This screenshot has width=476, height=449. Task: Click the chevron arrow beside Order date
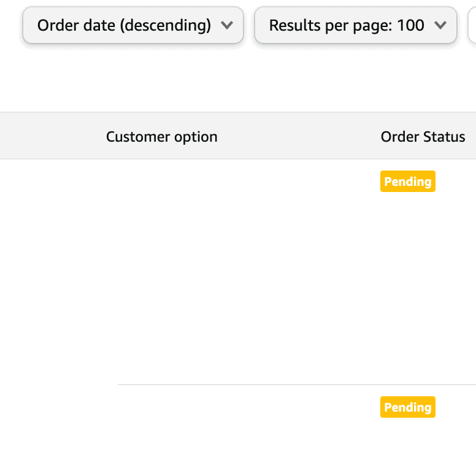227,25
